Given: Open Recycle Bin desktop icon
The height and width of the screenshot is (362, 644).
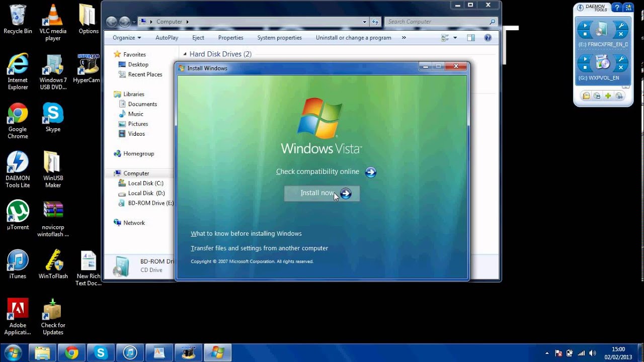Looking at the screenshot, I should coord(18,20).
